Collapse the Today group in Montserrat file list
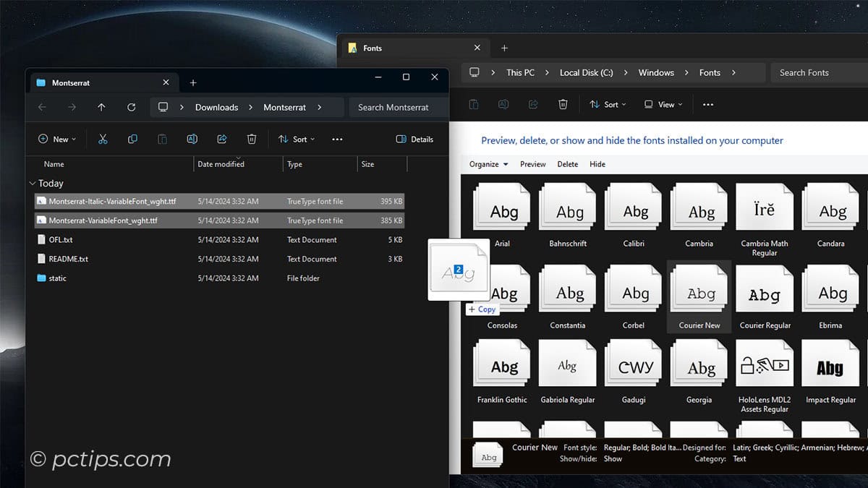This screenshot has height=488, width=868. [33, 183]
